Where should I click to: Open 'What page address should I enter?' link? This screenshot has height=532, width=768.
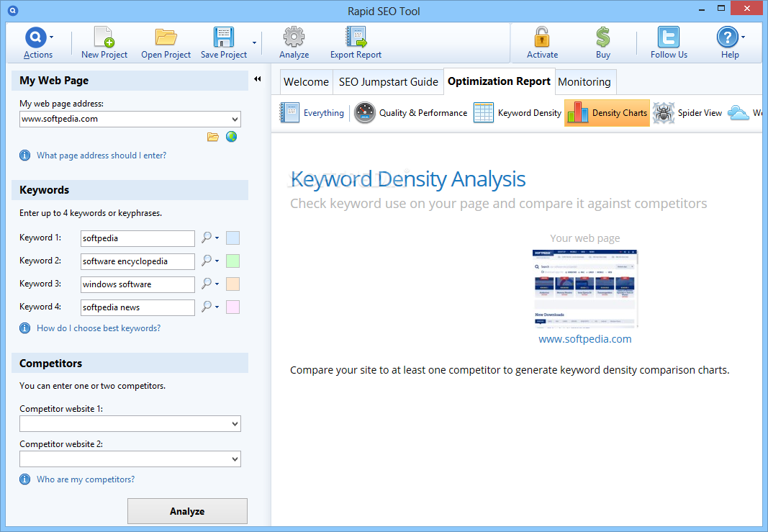101,155
